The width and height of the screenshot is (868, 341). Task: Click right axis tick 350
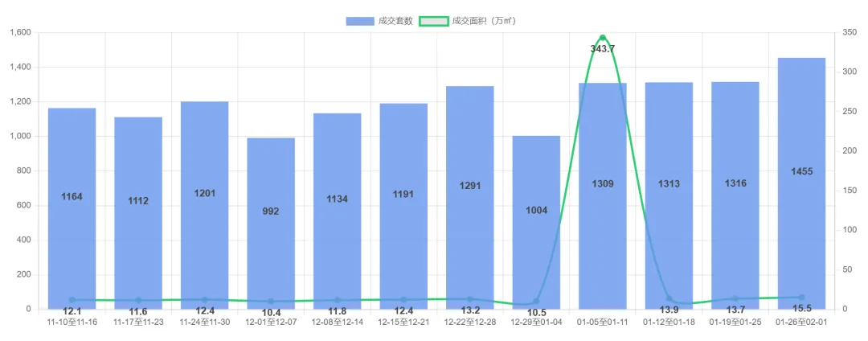(850, 33)
